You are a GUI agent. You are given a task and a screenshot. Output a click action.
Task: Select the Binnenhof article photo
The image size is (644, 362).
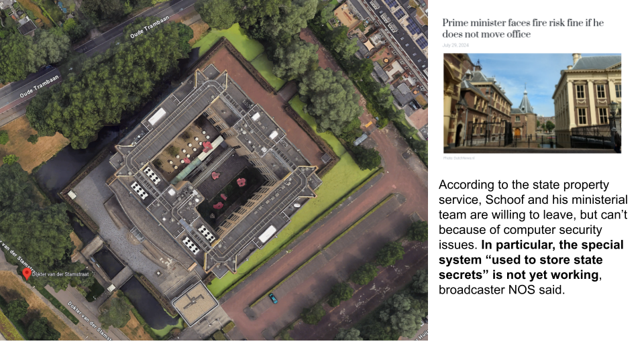pos(531,103)
